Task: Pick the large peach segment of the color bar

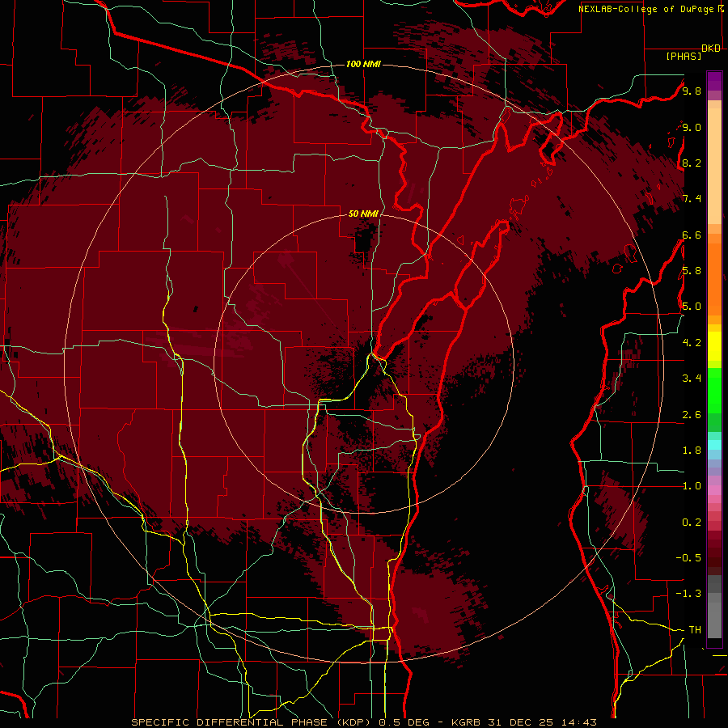Action: (x=714, y=166)
